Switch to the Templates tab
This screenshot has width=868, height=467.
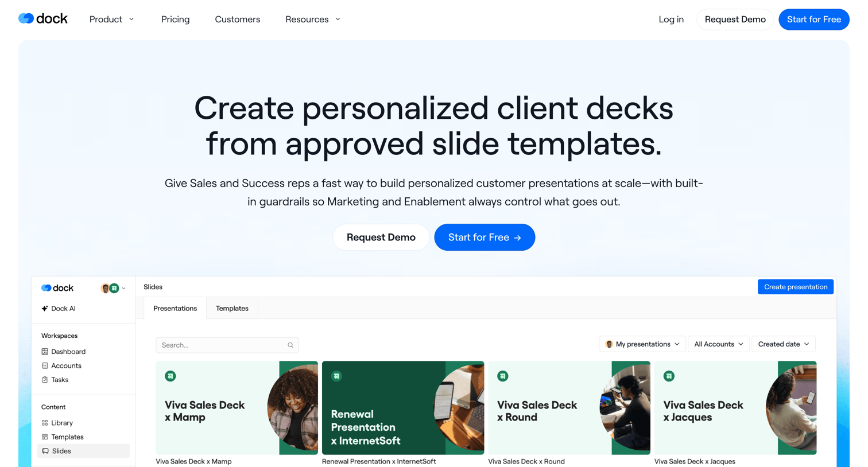[232, 308]
